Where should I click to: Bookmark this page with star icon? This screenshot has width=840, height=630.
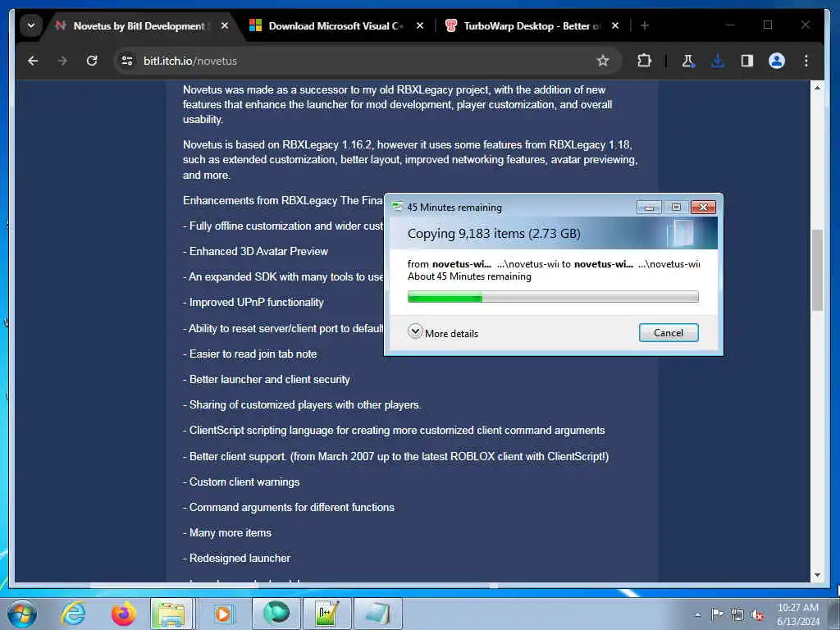point(603,61)
